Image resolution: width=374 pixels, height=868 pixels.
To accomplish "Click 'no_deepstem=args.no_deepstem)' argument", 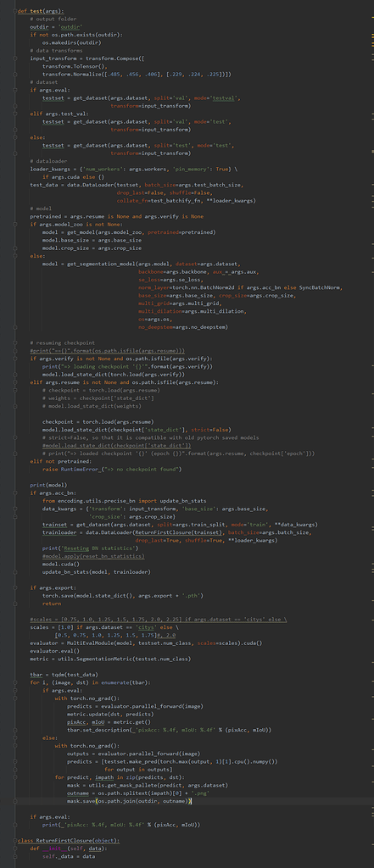I will [x=183, y=326].
